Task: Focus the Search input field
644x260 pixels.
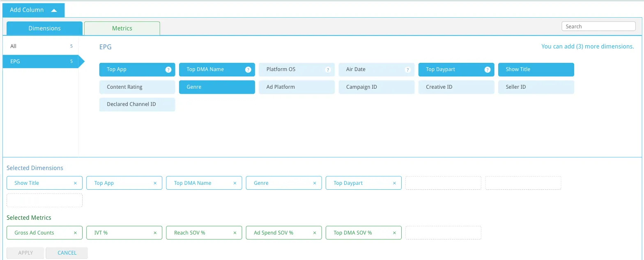Action: 598,26
